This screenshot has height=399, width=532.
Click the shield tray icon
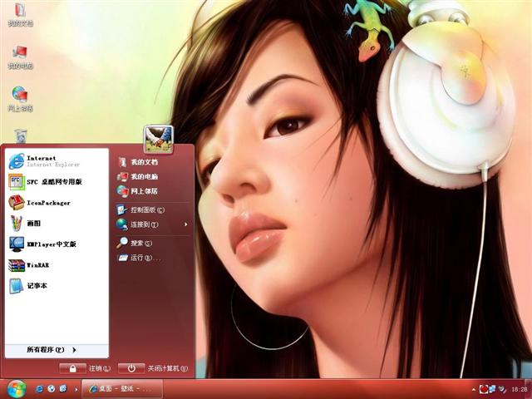point(502,389)
